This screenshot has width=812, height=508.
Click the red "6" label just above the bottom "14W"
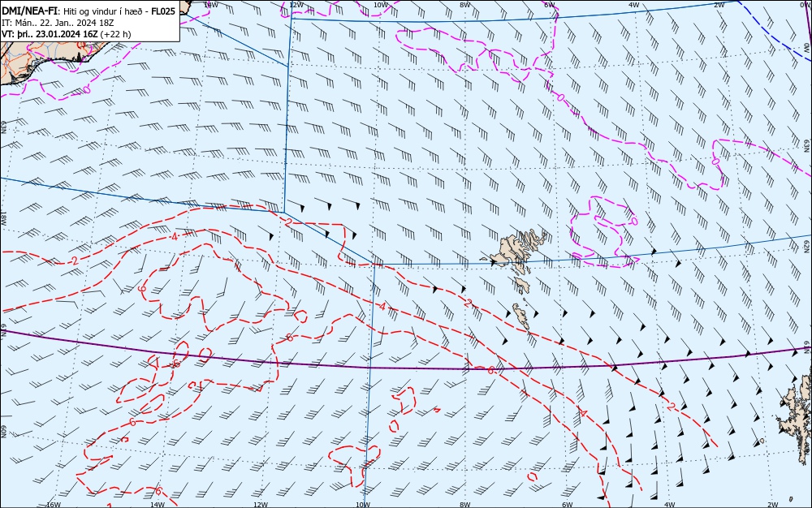pyautogui.click(x=159, y=490)
